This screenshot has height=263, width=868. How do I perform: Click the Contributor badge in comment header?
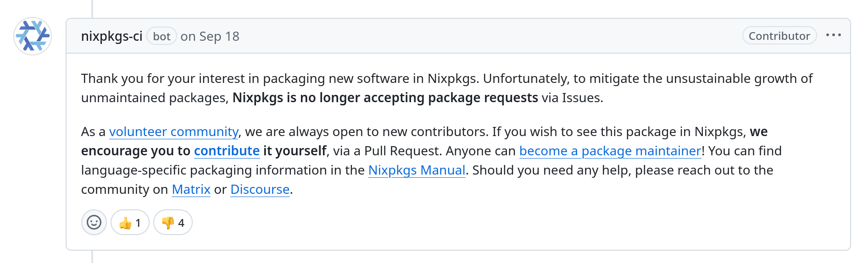pos(779,36)
